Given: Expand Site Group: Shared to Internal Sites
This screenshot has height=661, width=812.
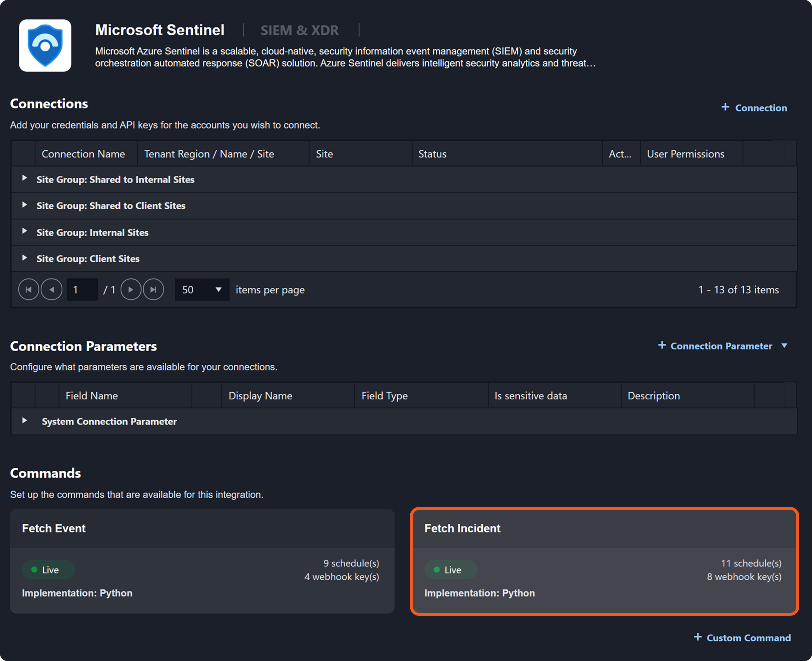Looking at the screenshot, I should click(x=24, y=178).
